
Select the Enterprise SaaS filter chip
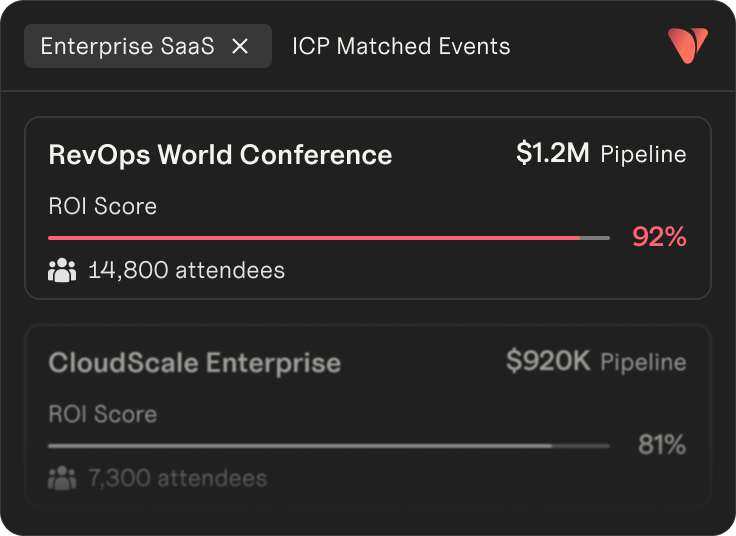click(127, 46)
